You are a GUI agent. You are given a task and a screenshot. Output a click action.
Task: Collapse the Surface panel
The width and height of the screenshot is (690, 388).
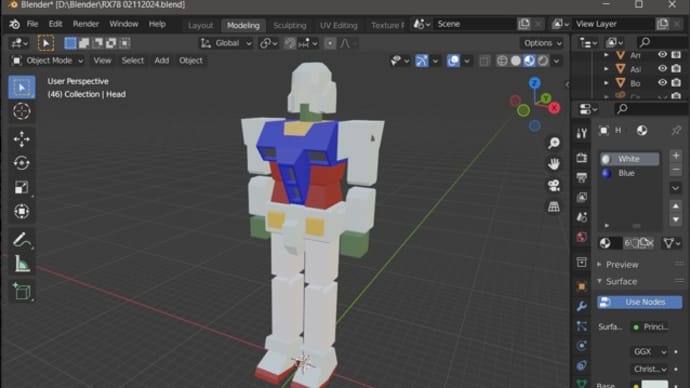621,281
